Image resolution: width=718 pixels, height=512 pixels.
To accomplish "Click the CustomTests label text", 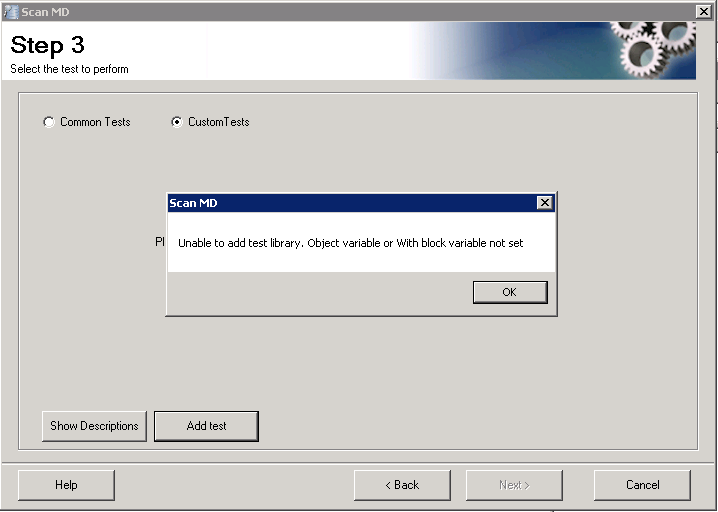I will 218,122.
